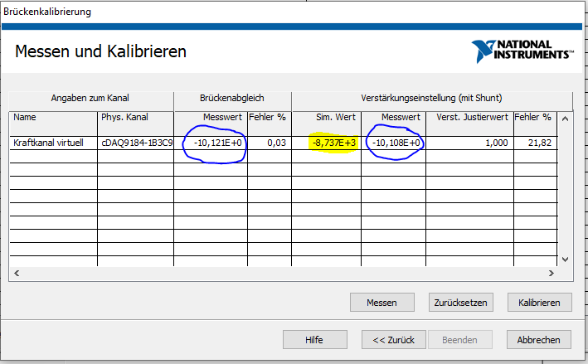Click the Brückenabgleich Messwert value -10,121E+0
Viewport: 588px width, 364px height.
(218, 143)
